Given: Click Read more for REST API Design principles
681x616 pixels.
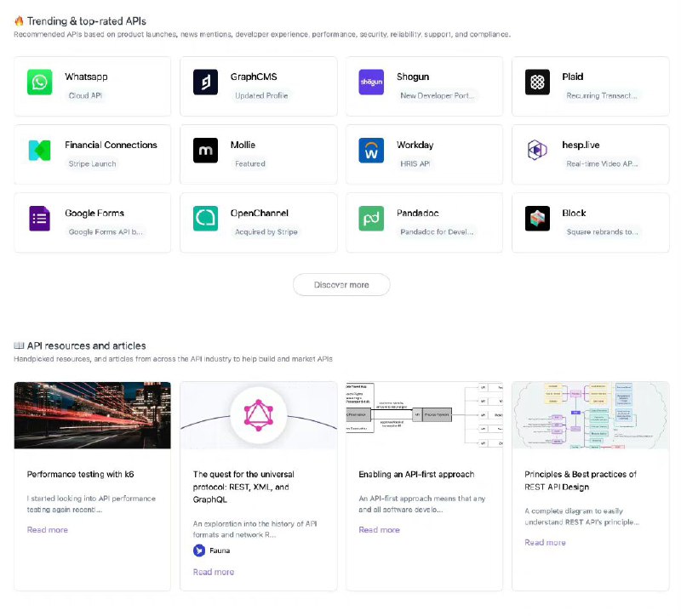Looking at the screenshot, I should pos(545,542).
